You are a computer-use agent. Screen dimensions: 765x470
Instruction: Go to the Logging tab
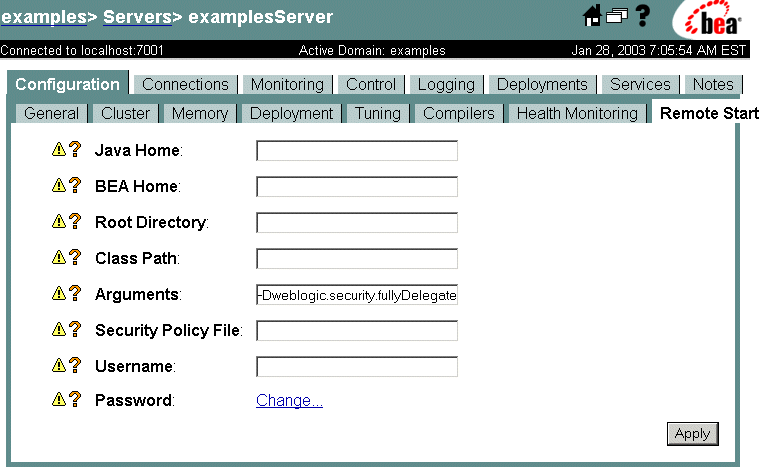pos(446,84)
